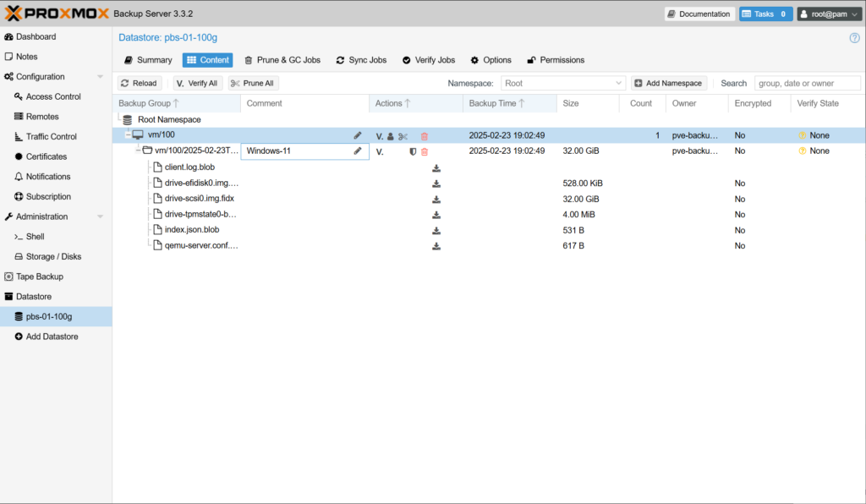The height and width of the screenshot is (504, 866).
Task: Toggle protection shield on the Windows-11 snapshot
Action: [x=413, y=151]
